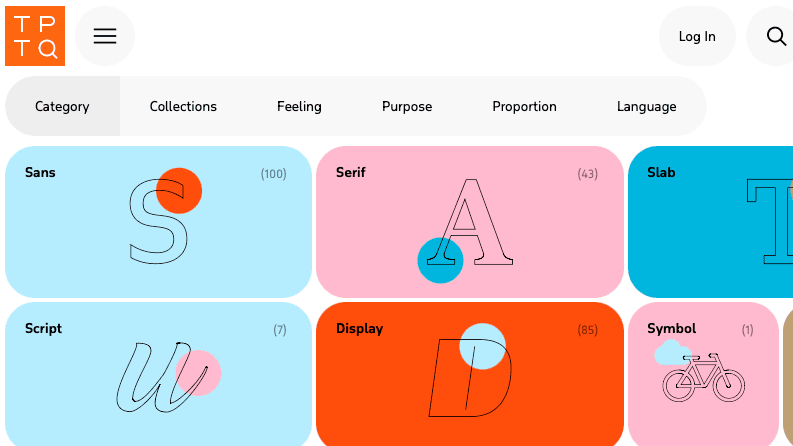Image resolution: width=793 pixels, height=446 pixels.
Task: Open the search magnifier icon
Action: (776, 36)
